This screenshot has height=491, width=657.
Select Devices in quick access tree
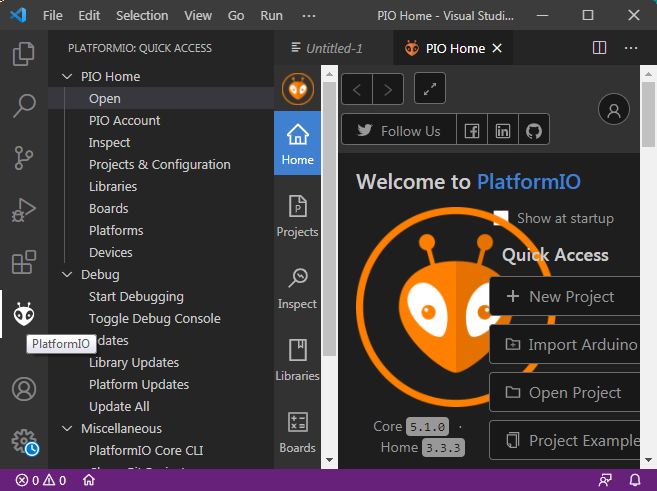(x=161, y=253)
